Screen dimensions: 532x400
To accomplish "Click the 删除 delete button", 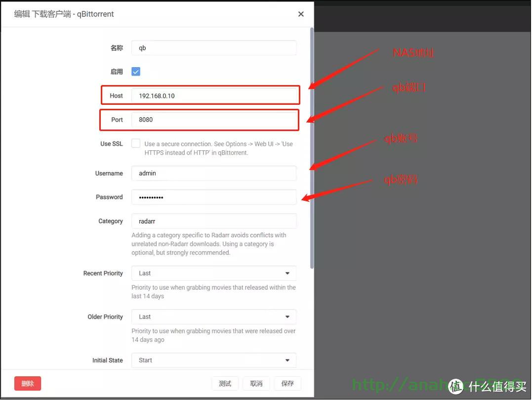I will click(28, 383).
